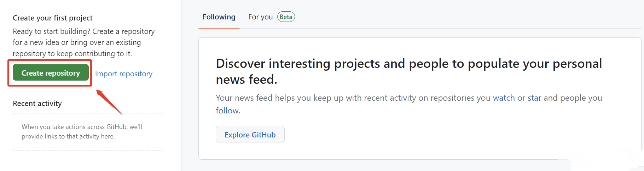Click the Create your first project heading
This screenshot has height=171, width=644.
tap(53, 18)
